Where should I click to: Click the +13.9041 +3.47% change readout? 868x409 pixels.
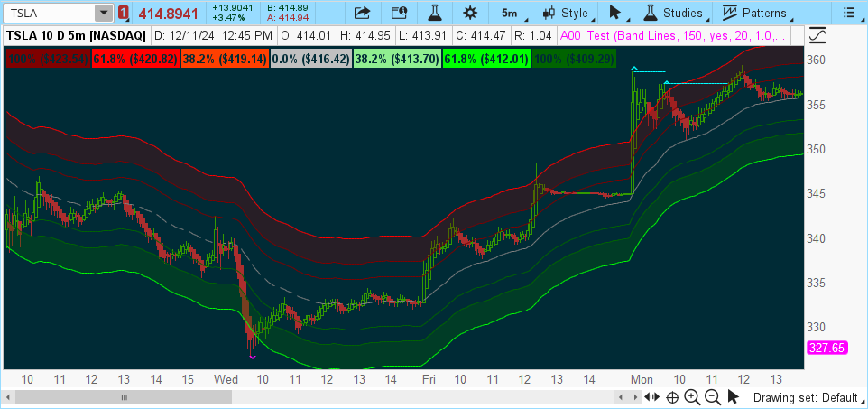coord(233,13)
